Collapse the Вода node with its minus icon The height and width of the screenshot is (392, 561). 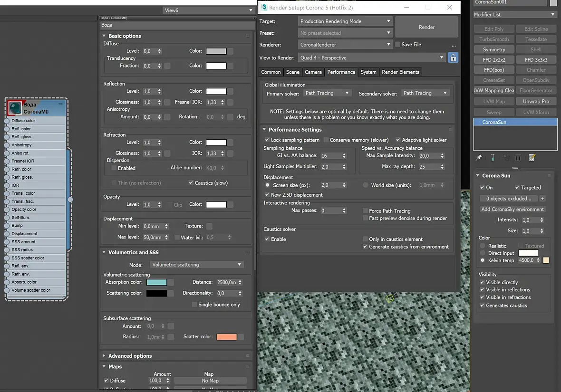(x=61, y=104)
